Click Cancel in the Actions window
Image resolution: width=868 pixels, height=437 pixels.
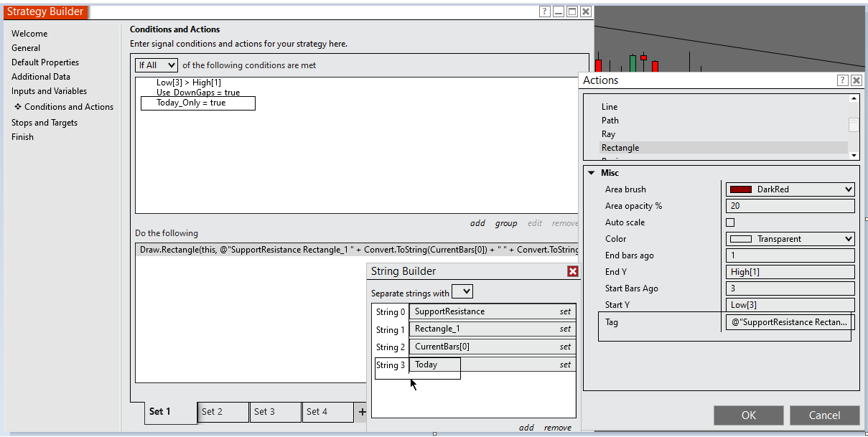(x=825, y=415)
